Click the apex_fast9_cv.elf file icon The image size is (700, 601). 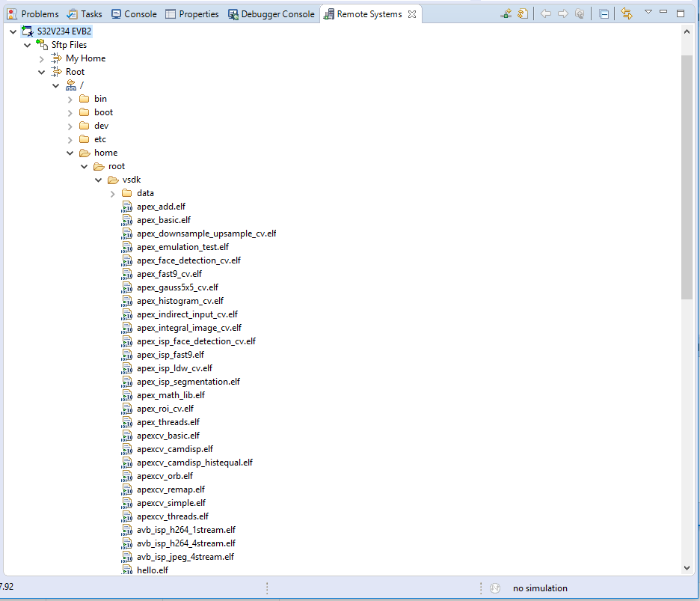(x=127, y=274)
